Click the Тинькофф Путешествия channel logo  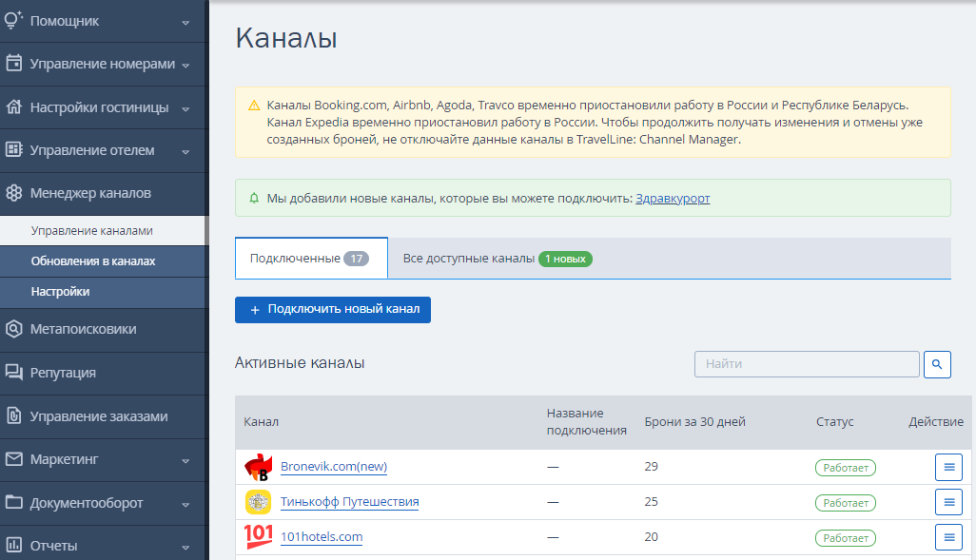pyautogui.click(x=258, y=502)
